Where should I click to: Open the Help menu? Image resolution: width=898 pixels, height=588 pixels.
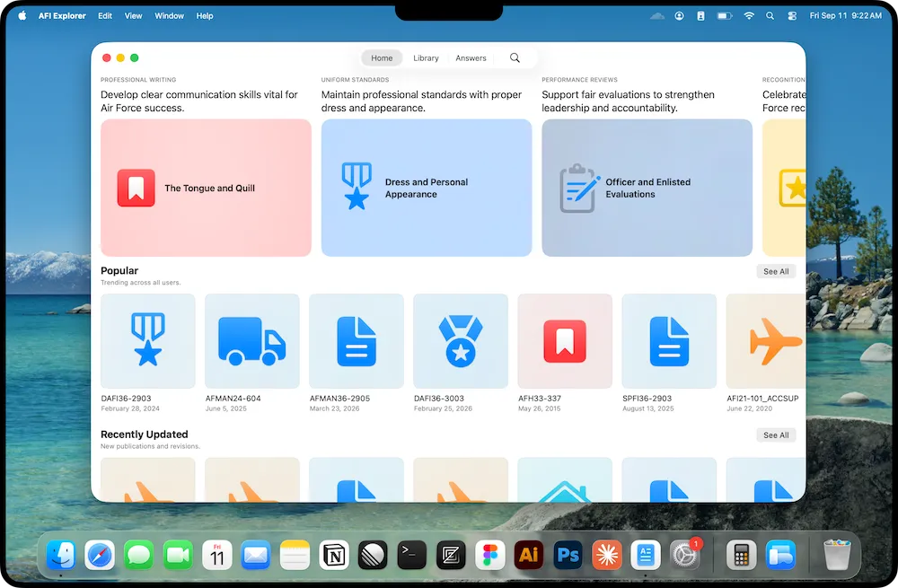tap(205, 16)
